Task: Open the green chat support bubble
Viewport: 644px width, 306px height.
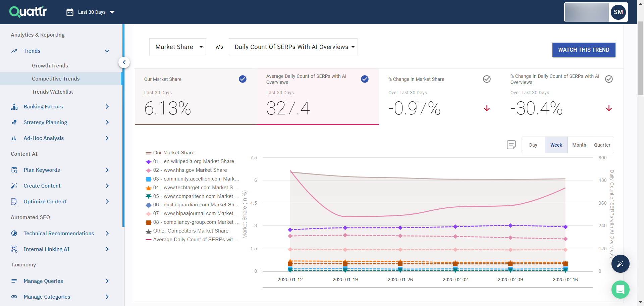Action: (620, 289)
